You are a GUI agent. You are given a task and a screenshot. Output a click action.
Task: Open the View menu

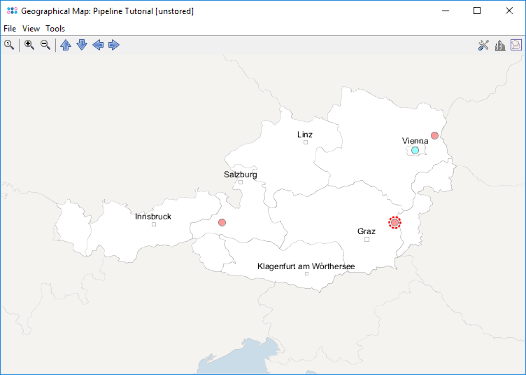coord(31,29)
